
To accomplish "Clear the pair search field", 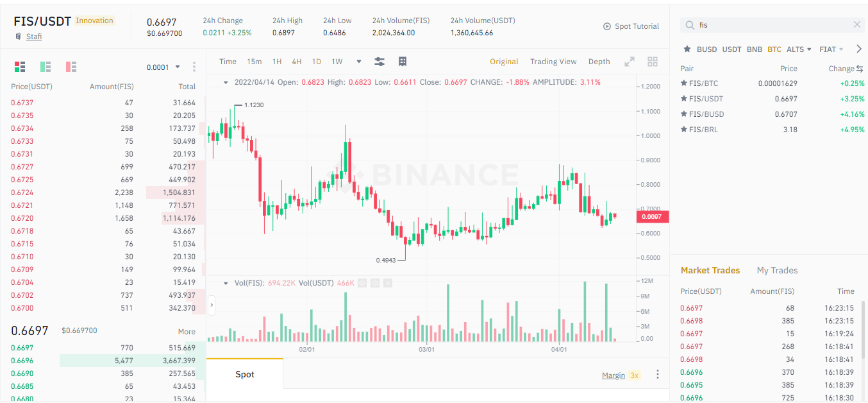I will tap(857, 25).
